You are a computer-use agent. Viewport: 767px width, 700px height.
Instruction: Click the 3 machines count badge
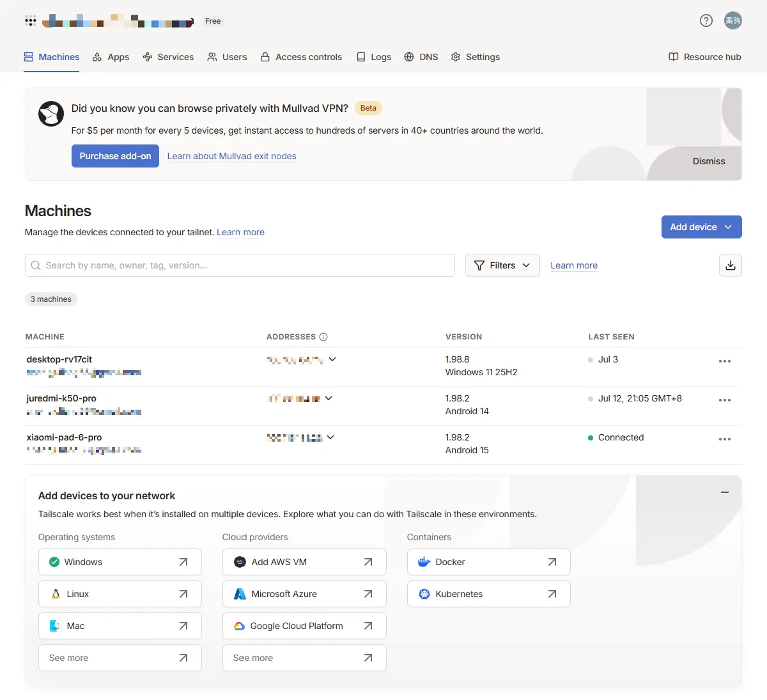pos(50,299)
